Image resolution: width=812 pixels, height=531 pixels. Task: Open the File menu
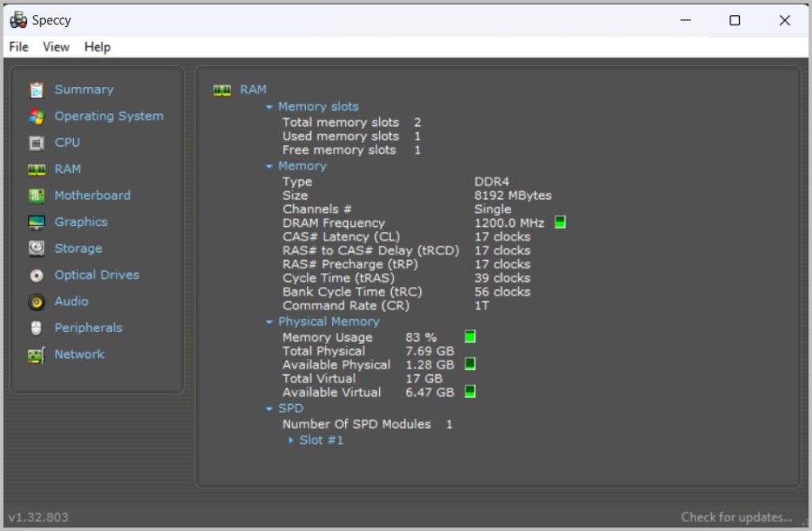[18, 47]
